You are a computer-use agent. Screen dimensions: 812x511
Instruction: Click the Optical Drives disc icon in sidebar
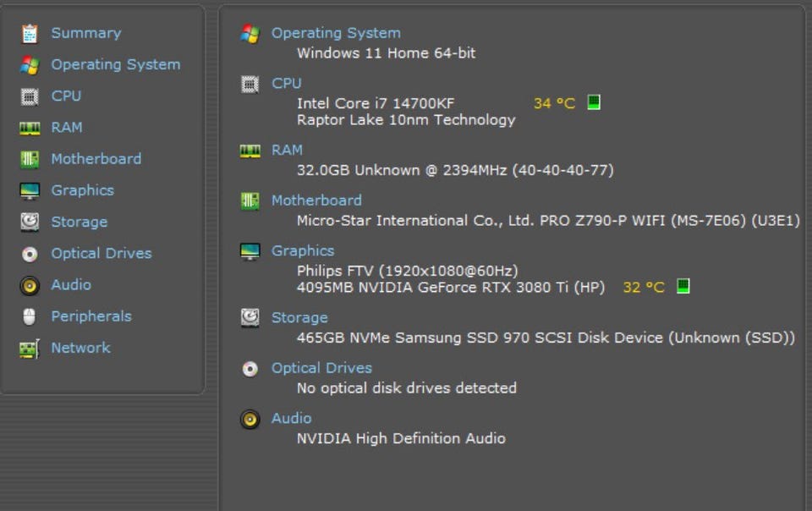pyautogui.click(x=30, y=254)
